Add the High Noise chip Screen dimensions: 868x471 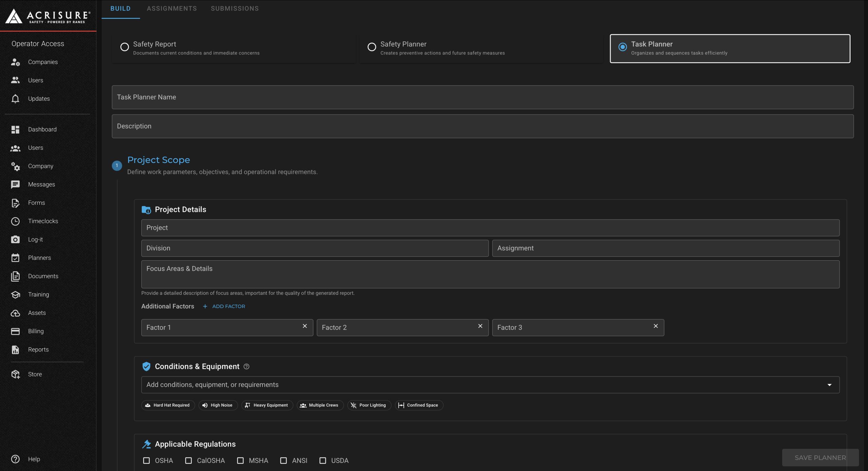coord(218,405)
